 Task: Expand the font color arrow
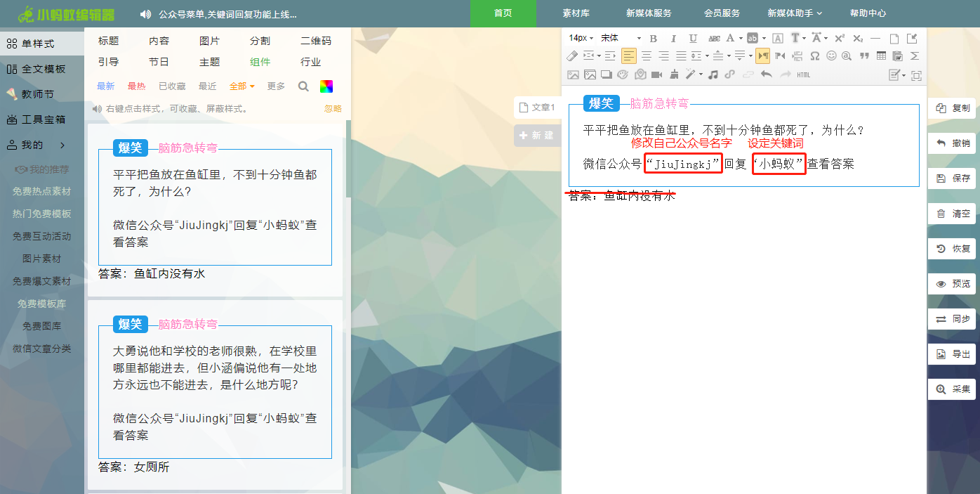pyautogui.click(x=741, y=38)
